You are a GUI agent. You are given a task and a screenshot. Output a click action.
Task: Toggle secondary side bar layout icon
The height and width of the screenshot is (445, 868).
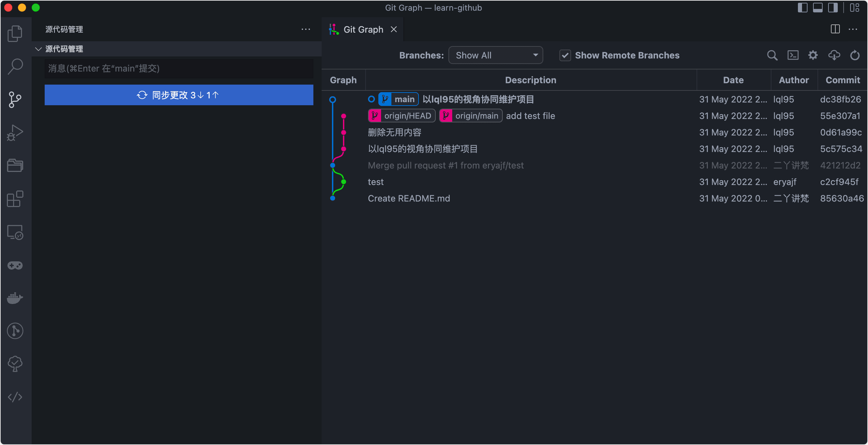(x=833, y=8)
